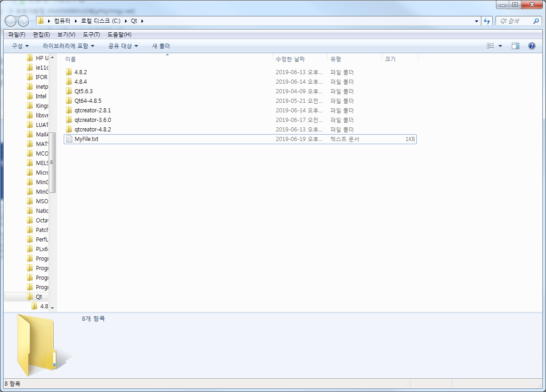Viewport: 546px width, 392px height.
Task: Select LUAT folder in navigation tree
Action: (37, 125)
